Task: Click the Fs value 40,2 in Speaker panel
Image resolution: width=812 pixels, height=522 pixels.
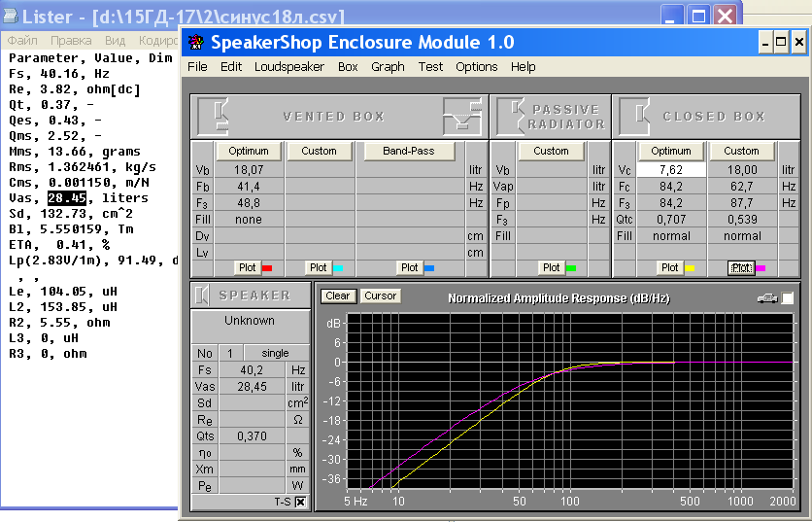Action: point(252,369)
